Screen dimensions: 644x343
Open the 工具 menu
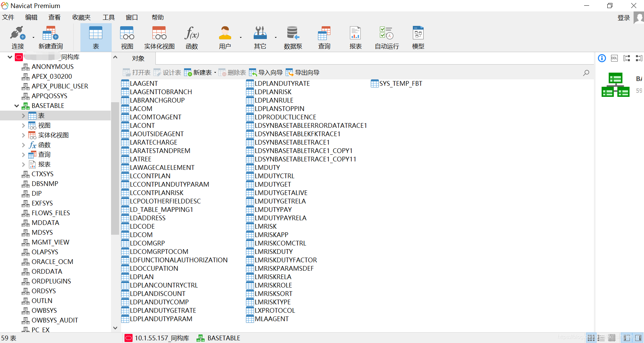click(108, 17)
